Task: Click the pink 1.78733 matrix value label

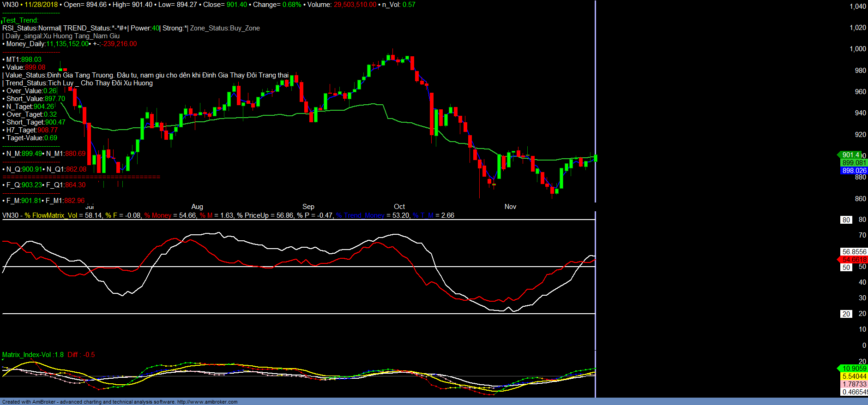Action: (x=854, y=384)
